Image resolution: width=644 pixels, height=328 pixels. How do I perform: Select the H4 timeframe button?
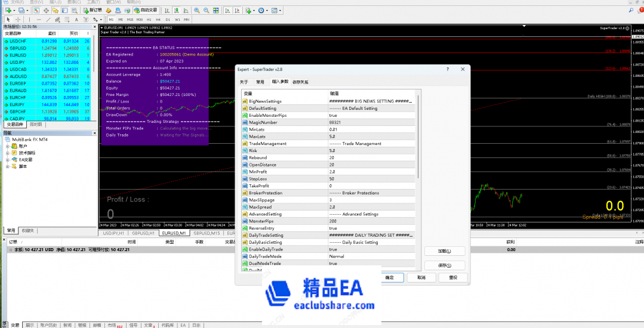158,19
